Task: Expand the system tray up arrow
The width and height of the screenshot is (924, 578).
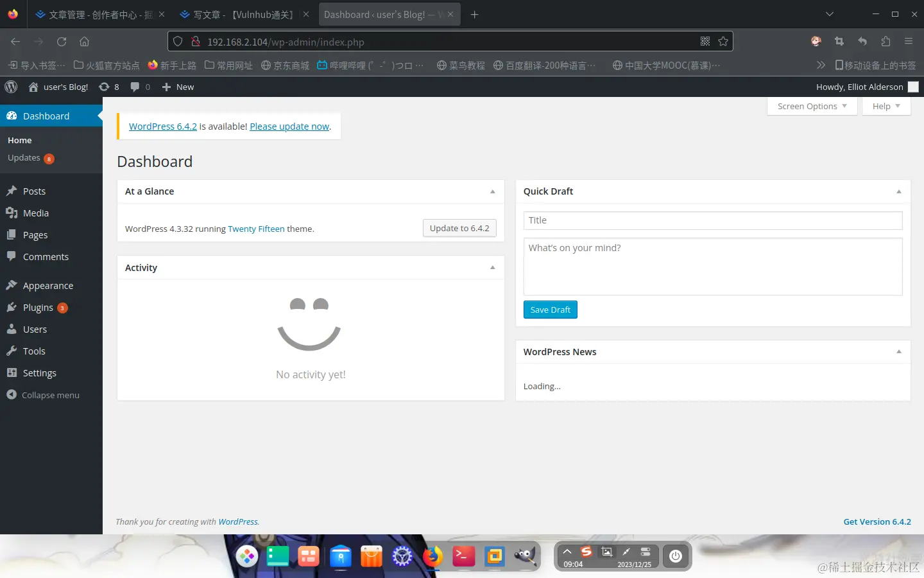Action: pos(567,552)
